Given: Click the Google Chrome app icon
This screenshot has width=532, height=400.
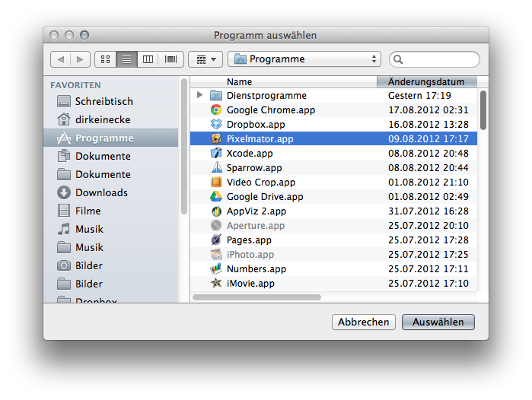Looking at the screenshot, I should pos(216,110).
